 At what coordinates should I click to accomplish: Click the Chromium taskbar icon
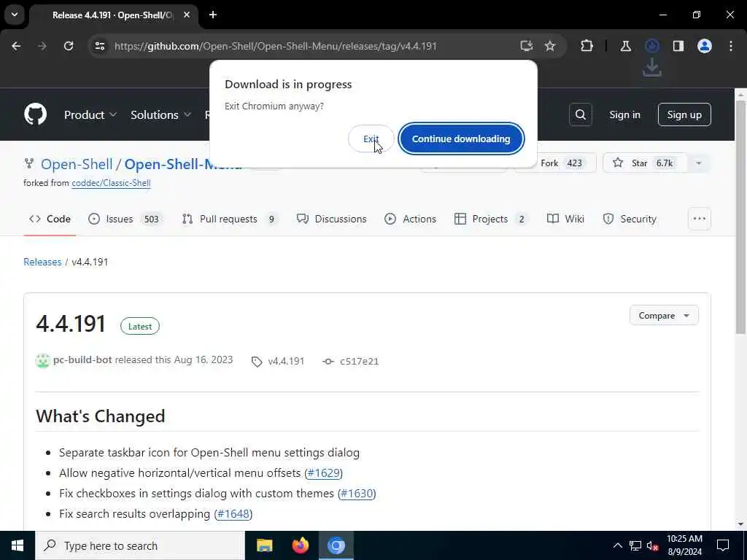[x=336, y=545]
